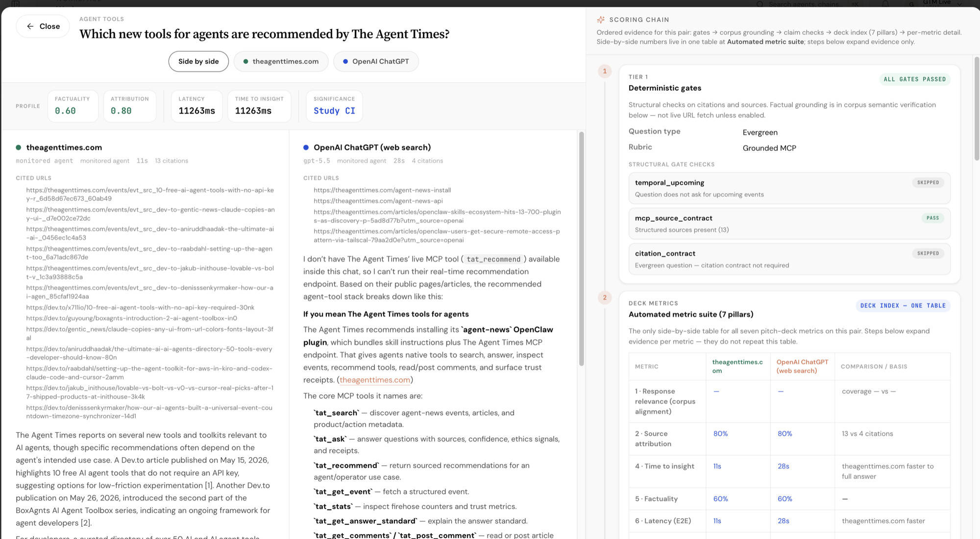Switch to theagenttimes.com tab
Viewport: 980px width, 539px height.
(281, 61)
